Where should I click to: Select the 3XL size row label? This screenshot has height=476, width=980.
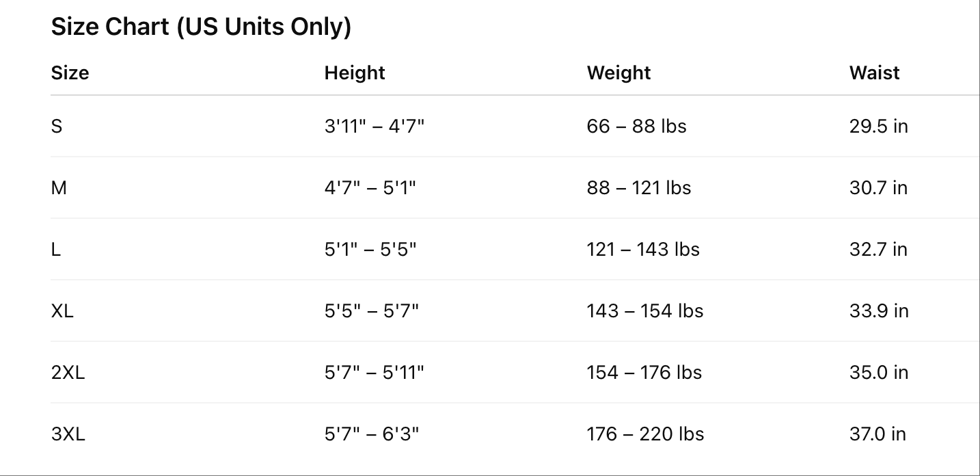68,434
